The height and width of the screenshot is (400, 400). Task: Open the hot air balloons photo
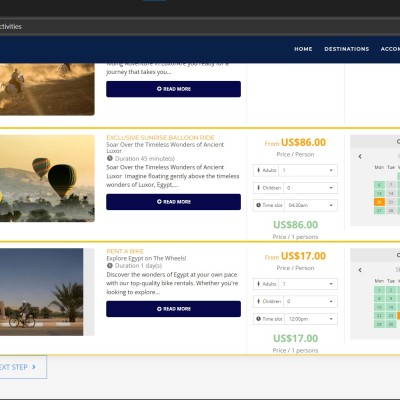click(x=47, y=178)
